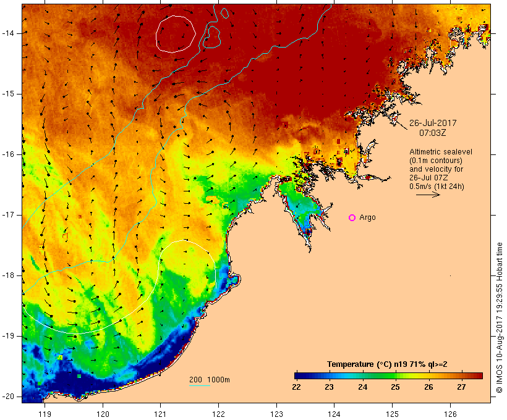507x420 pixels.
Task: Click the latitude -14 axis label
Action: [x=8, y=33]
